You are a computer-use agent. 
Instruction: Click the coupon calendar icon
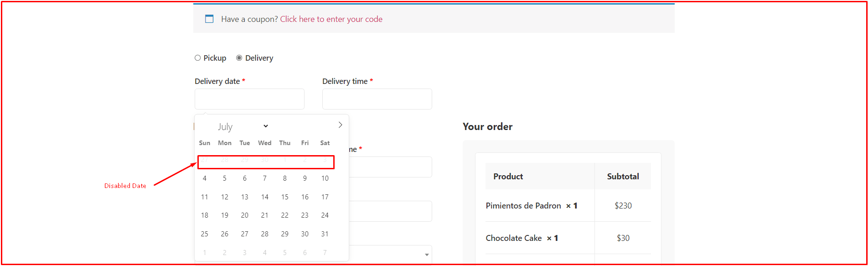[209, 19]
